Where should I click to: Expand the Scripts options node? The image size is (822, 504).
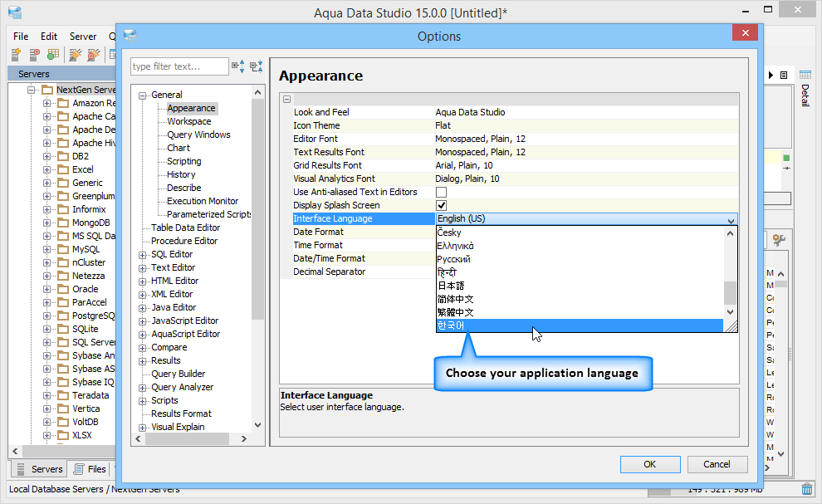(x=142, y=401)
